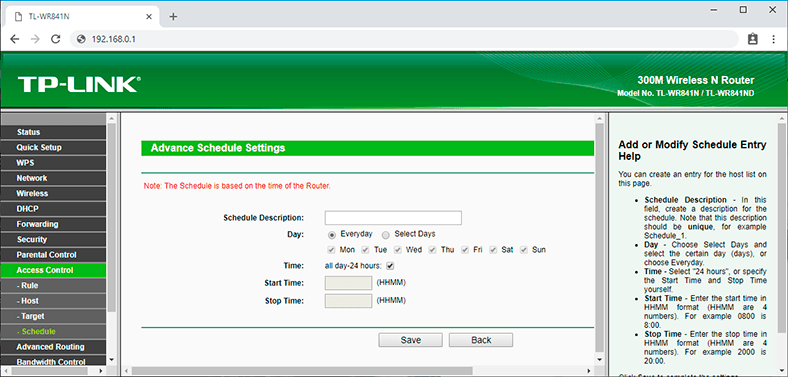Toggle the Mon checkbox
Viewport: 788px width, 377px height.
click(331, 250)
